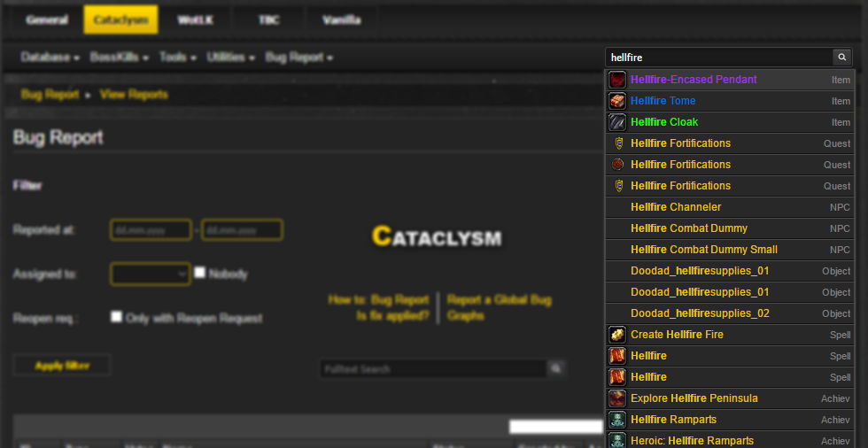The height and width of the screenshot is (448, 868).
Task: Open Hellfire Cloak search result
Action: click(730, 122)
